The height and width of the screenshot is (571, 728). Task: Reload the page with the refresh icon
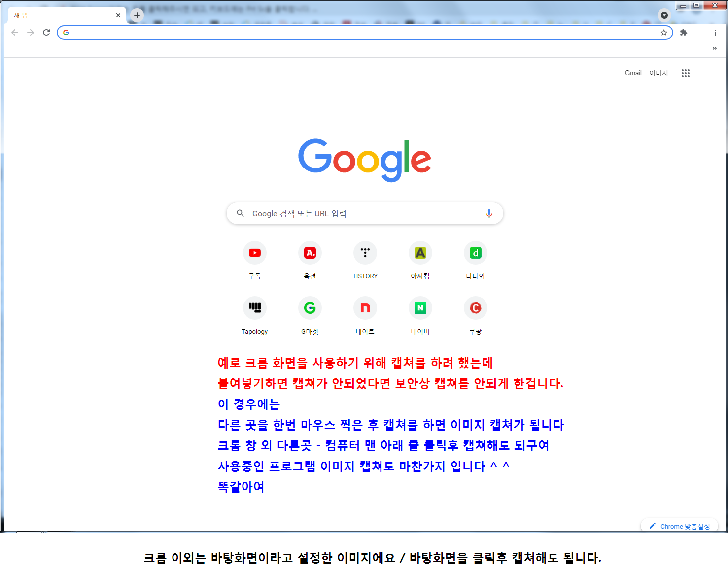(46, 33)
